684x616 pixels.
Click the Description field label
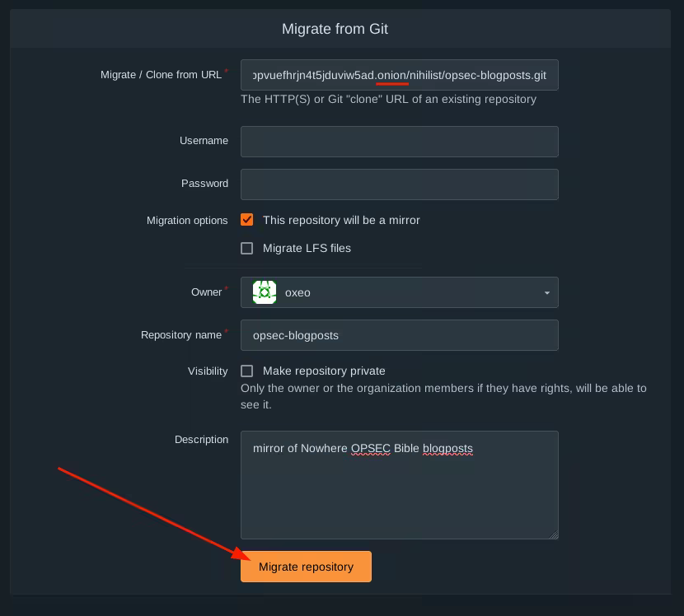201,440
